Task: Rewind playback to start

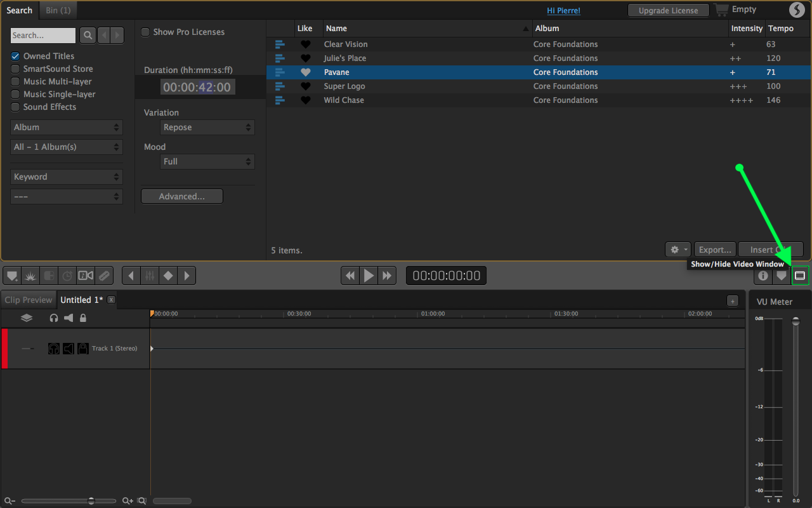Action: pos(350,276)
